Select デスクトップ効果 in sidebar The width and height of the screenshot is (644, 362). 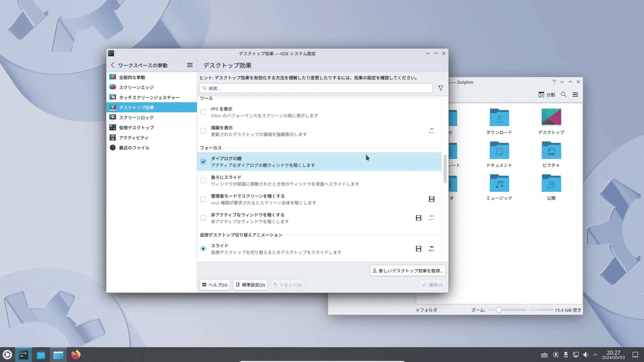point(152,107)
